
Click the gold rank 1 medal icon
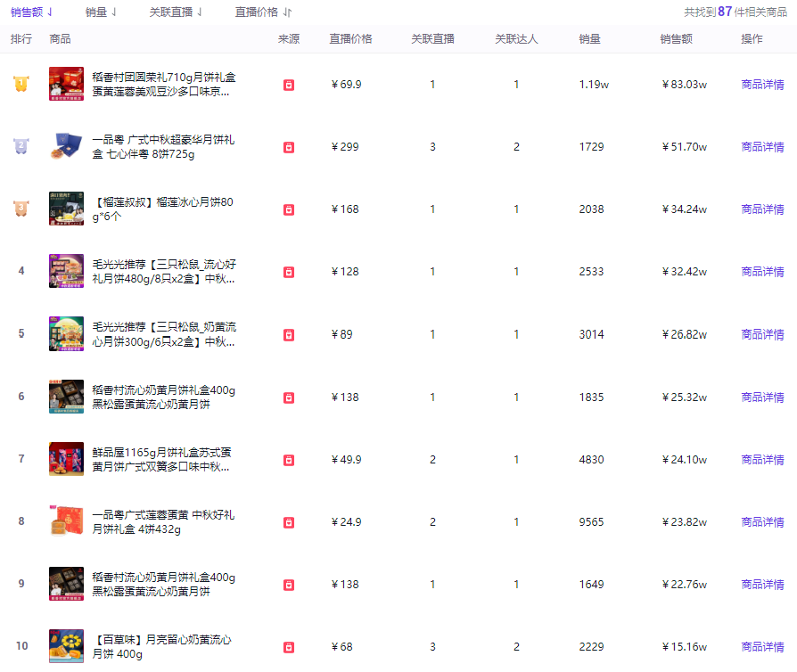pyautogui.click(x=21, y=84)
